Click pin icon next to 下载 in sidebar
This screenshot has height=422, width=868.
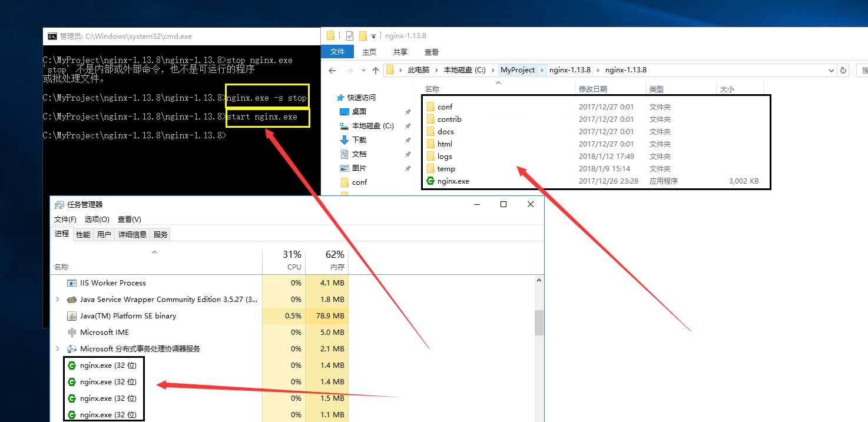[408, 140]
